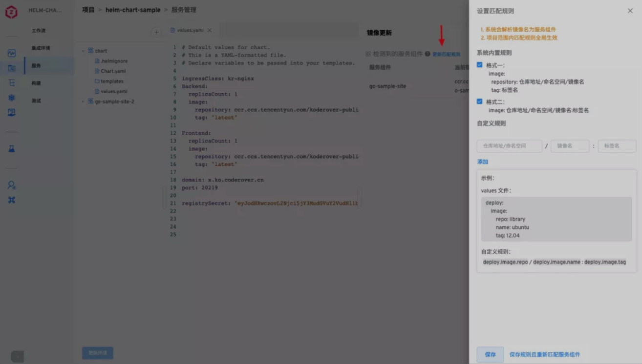Open the status monitor sidebar icon
The width and height of the screenshot is (642, 364).
click(12, 53)
